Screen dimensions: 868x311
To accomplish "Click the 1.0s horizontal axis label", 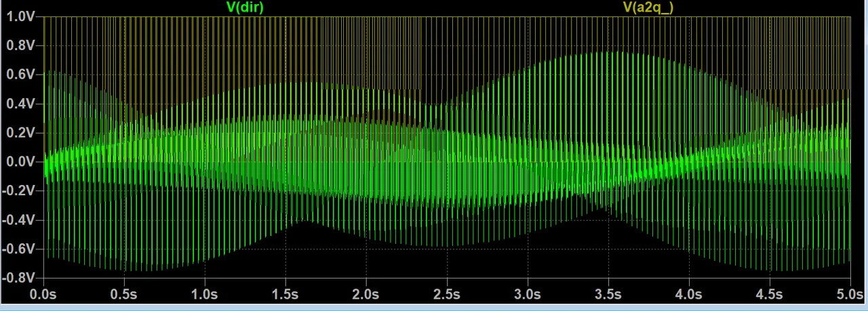I will [205, 295].
